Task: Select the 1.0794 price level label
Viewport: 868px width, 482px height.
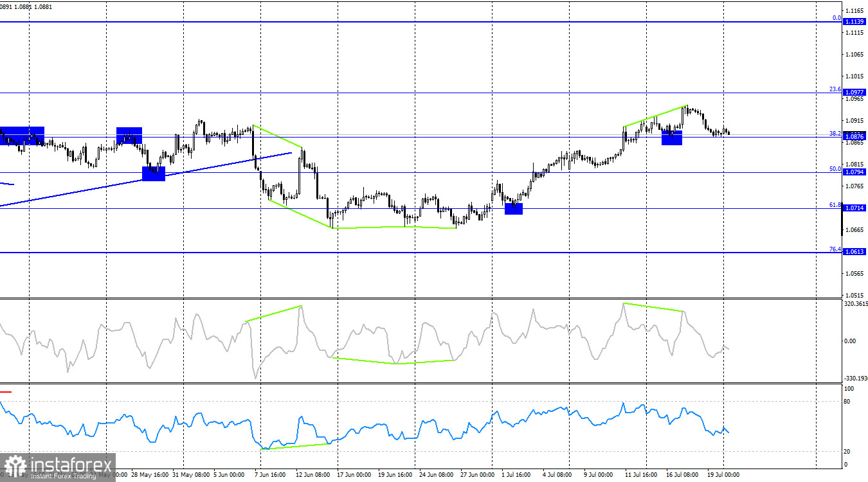Action: coord(854,172)
